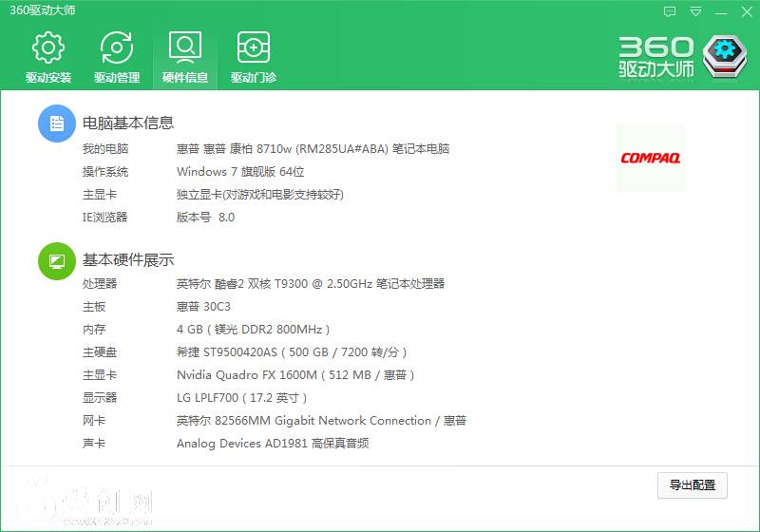Click the blue 电脑基本信息 document icon
Image resolution: width=760 pixels, height=532 pixels.
click(x=57, y=123)
